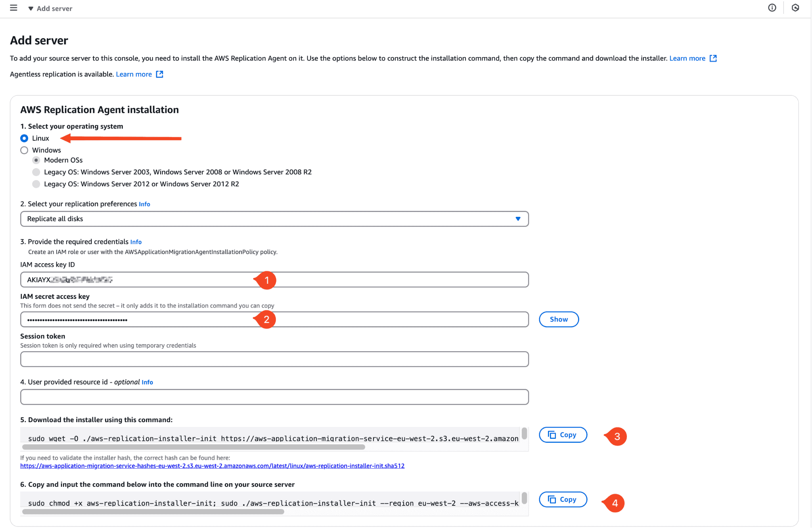Screen dimensions: 812x528
Task: Click the info panel icon in top bar
Action: 772,8
